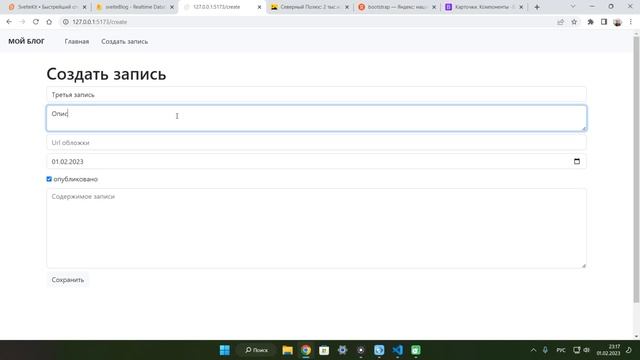The image size is (640, 360).
Task: Reload the page with refresh icon
Action: [x=36, y=22]
